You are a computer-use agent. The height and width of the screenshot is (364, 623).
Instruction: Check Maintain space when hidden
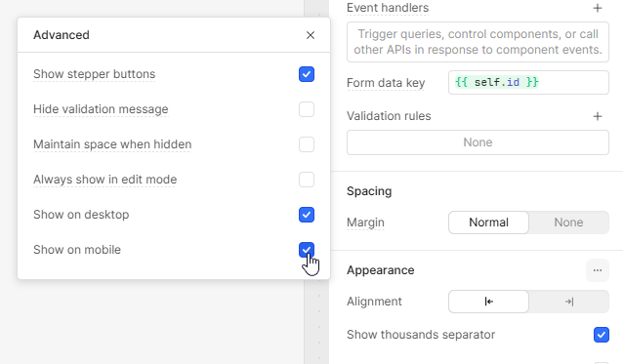coord(307,144)
